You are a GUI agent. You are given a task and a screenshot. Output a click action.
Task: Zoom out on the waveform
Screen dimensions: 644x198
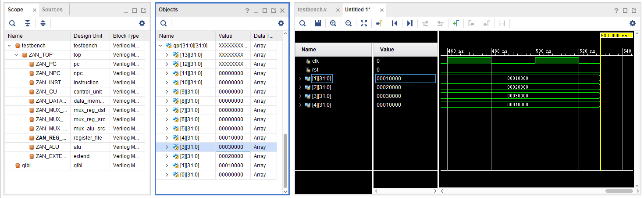click(349, 23)
